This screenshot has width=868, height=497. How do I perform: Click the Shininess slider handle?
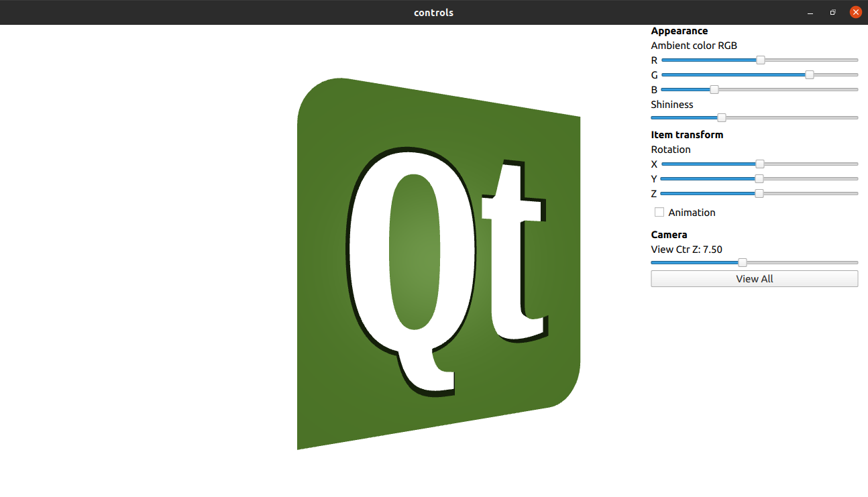click(722, 118)
